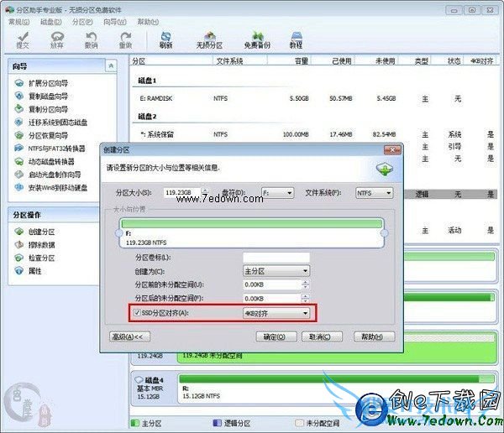Open the 免费备份 toolbar icon

click(x=257, y=39)
